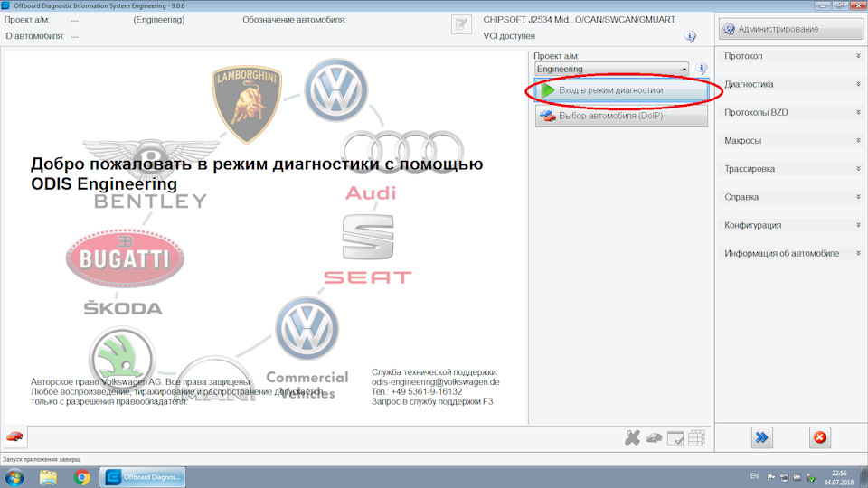Expand the Макросы section

coord(792,141)
